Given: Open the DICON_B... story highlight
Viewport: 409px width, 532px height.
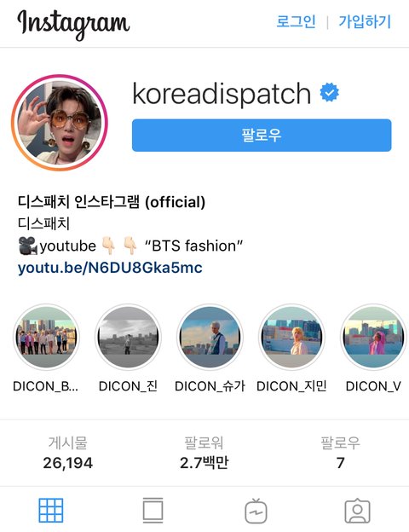Looking at the screenshot, I should click(x=46, y=337).
